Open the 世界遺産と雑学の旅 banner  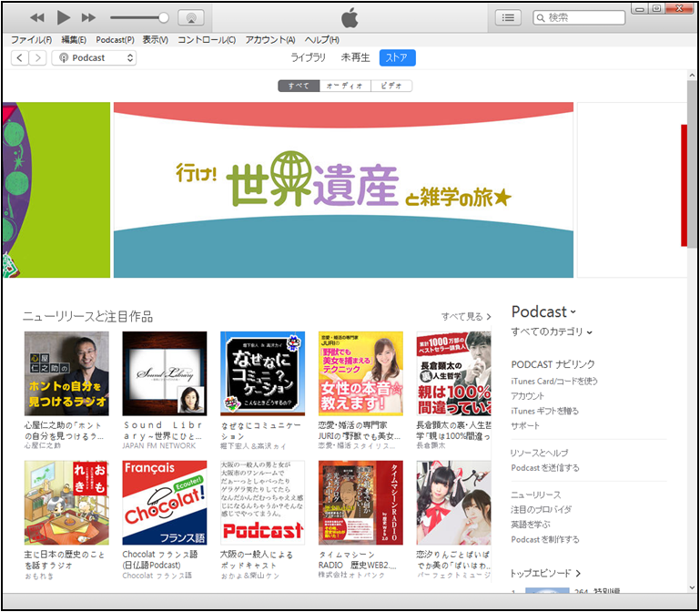[343, 189]
